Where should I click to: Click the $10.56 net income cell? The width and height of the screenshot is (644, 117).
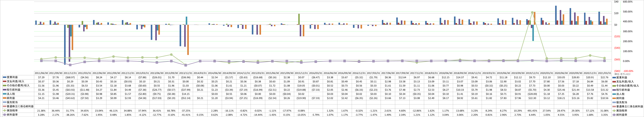(x=605, y=98)
